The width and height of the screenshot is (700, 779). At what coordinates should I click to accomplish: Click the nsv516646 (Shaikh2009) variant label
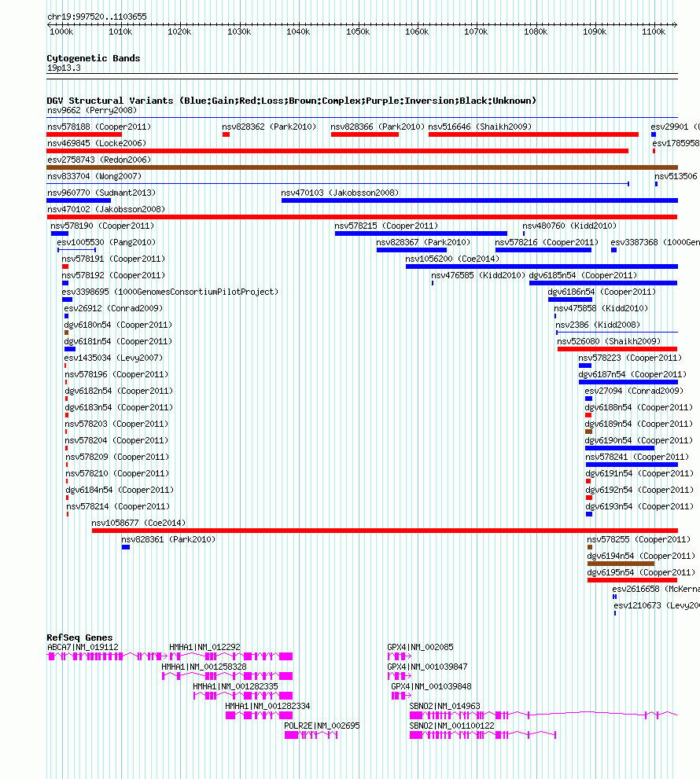[480, 127]
